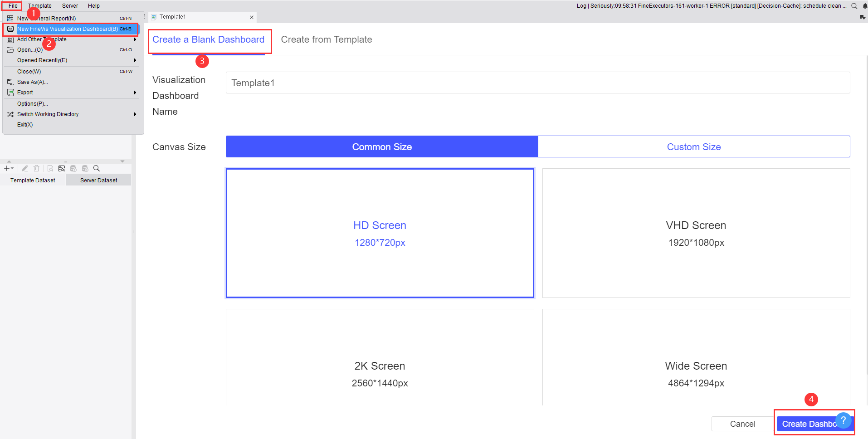
Task: Open data preview with the document-magnifier icon
Action: coord(50,168)
